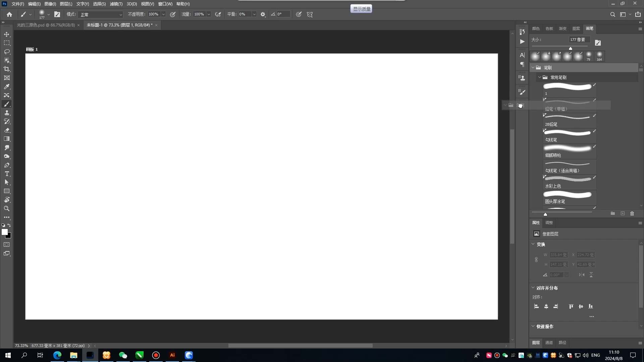Enable airbrush-style build-up effects
The height and width of the screenshot is (362, 644).
(x=218, y=14)
